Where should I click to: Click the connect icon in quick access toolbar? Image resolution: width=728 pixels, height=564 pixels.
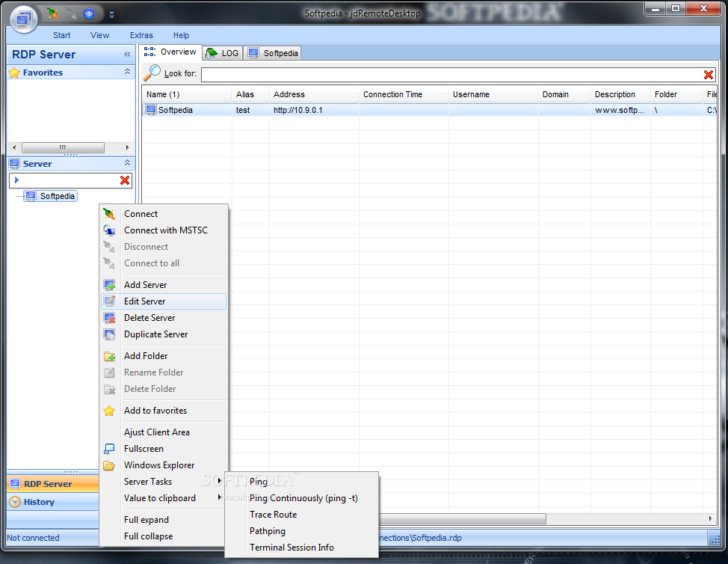point(53,13)
